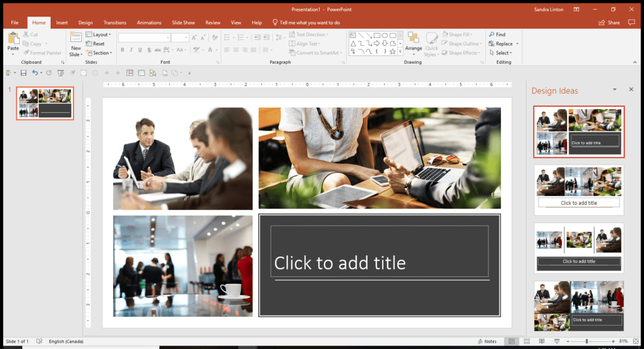
Task: Switch to the Design ribbon tab
Action: coord(85,22)
